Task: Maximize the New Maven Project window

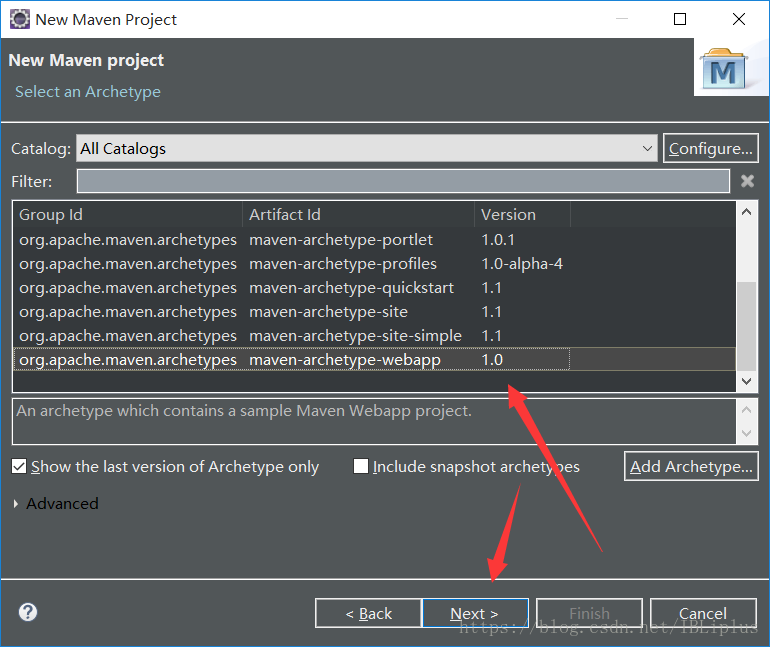Action: pos(680,19)
